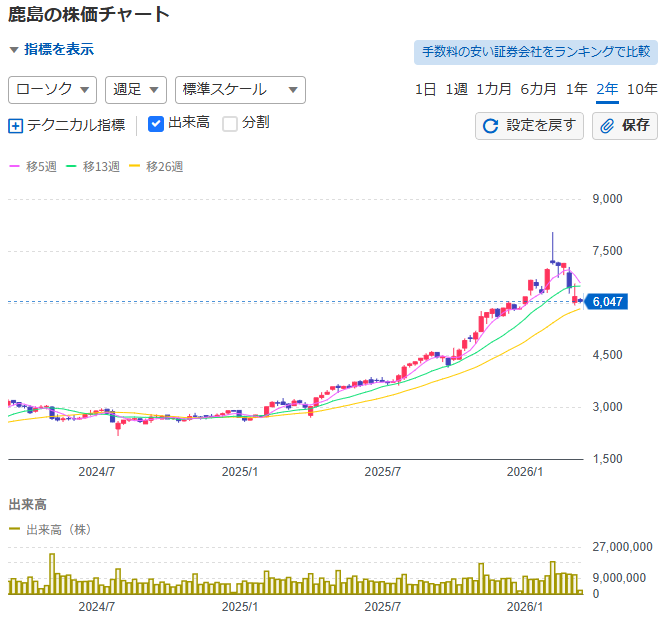Open the 週足 interval dropdown

(135, 89)
